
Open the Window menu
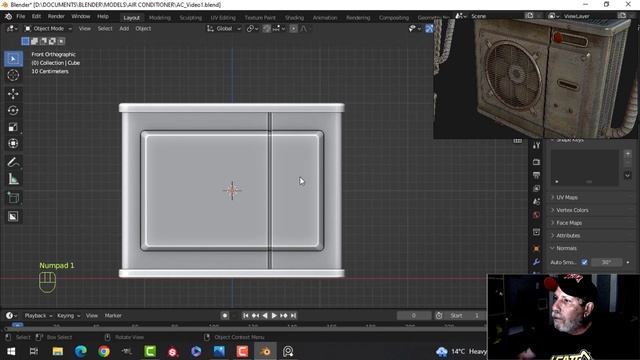pos(80,17)
